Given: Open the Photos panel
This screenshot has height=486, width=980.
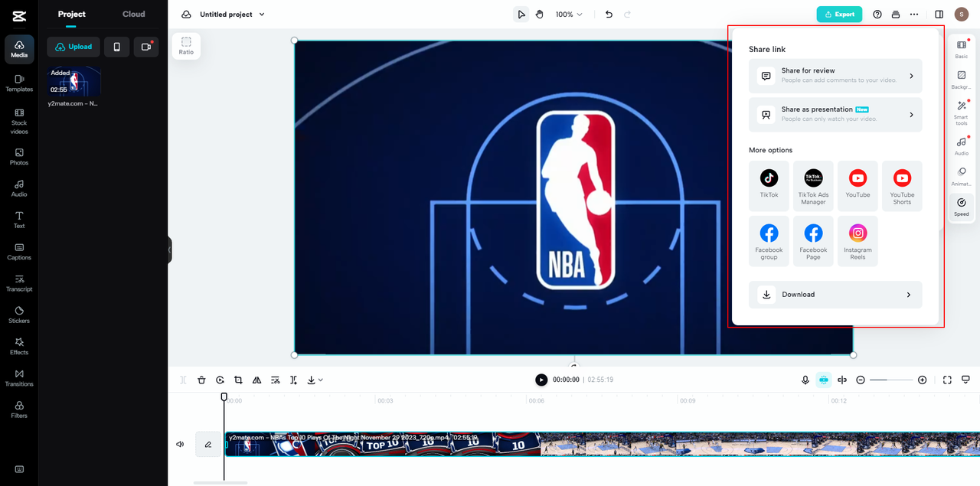Looking at the screenshot, I should tap(19, 156).
